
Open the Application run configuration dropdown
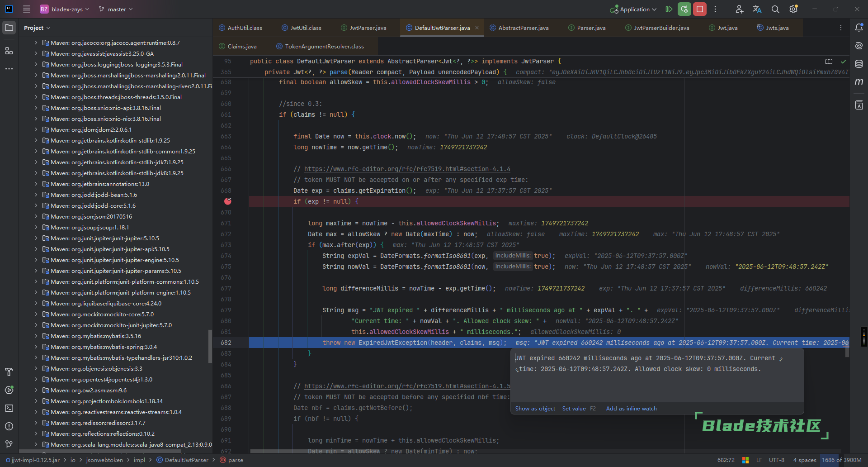pyautogui.click(x=633, y=9)
